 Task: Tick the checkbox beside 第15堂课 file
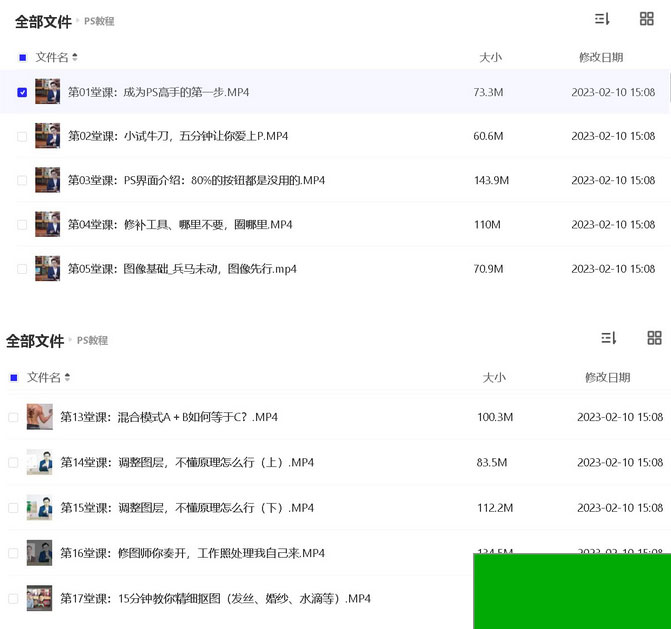tap(14, 508)
